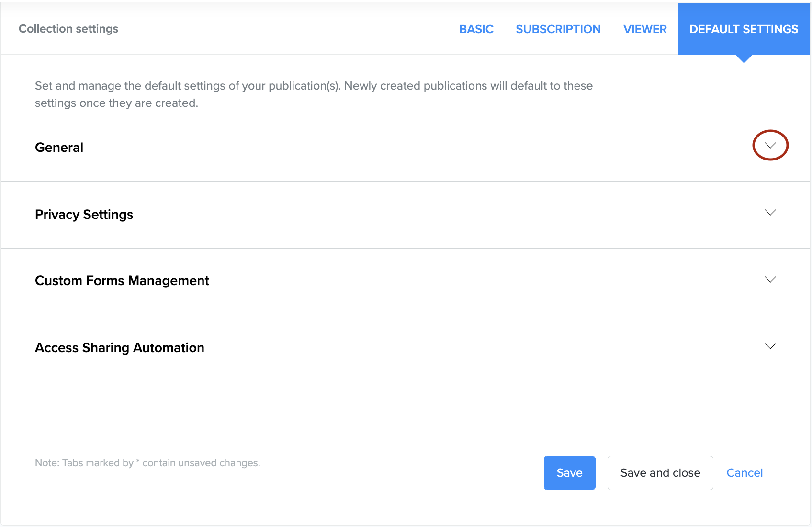The height and width of the screenshot is (527, 812).
Task: Switch to the BASIC tab
Action: [476, 29]
